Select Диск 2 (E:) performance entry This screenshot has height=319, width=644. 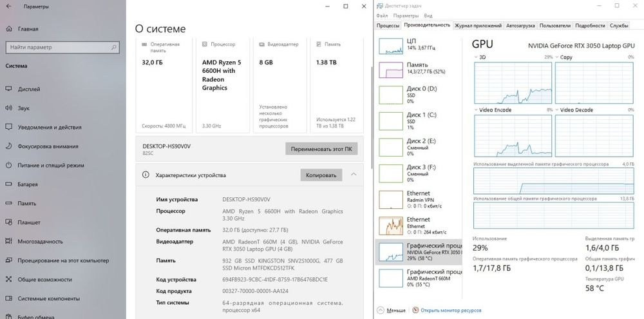click(418, 147)
